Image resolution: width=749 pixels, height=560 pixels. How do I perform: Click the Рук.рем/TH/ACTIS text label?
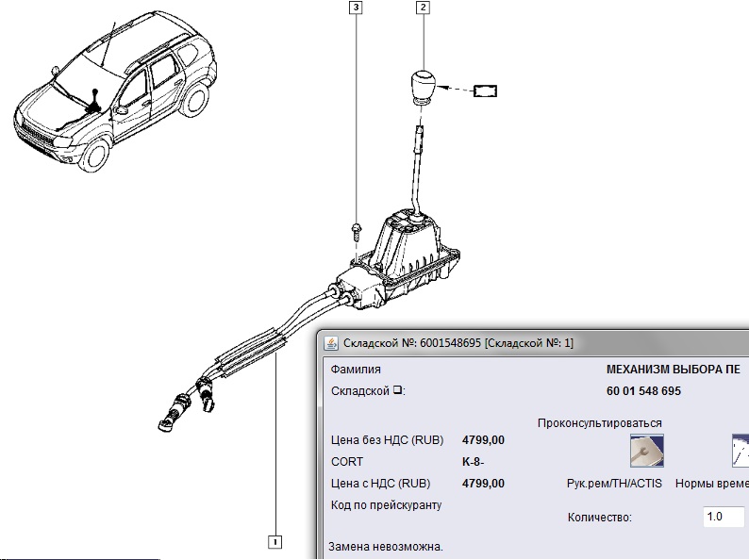click(x=614, y=484)
